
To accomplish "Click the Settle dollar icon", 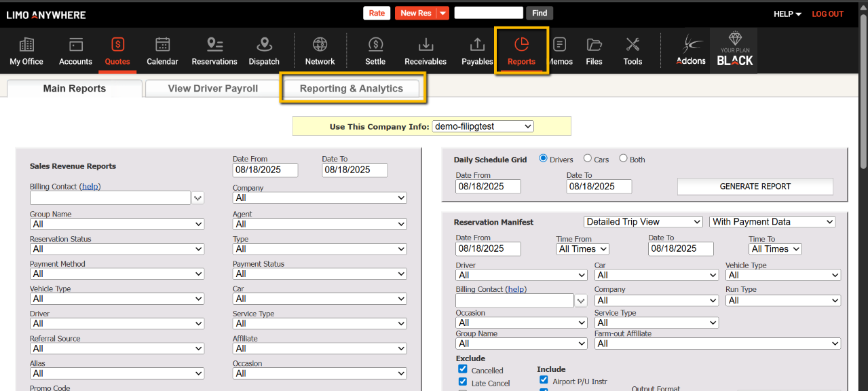I will [x=375, y=51].
